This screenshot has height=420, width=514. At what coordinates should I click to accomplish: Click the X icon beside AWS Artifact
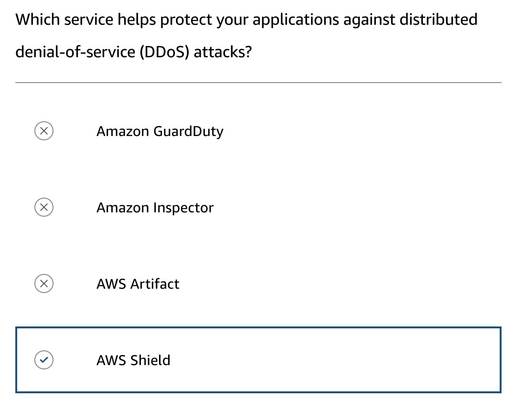click(x=44, y=283)
